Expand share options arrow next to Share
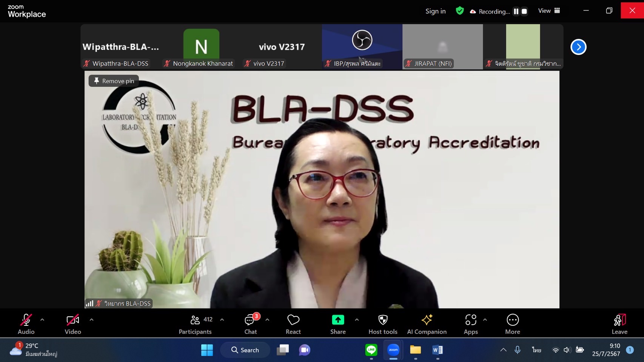The width and height of the screenshot is (644, 362). (357, 320)
